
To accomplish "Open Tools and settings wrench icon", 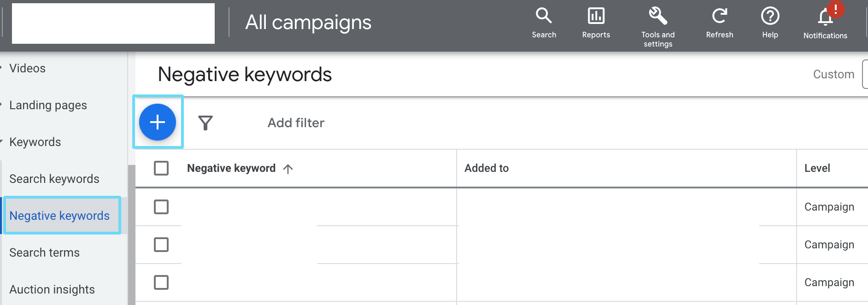I will coord(658,16).
